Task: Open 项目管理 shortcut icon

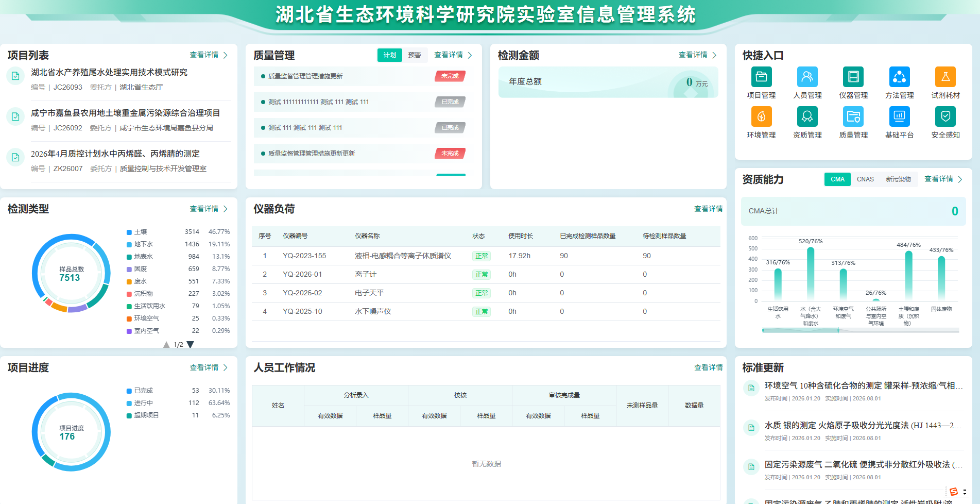Action: pos(761,77)
